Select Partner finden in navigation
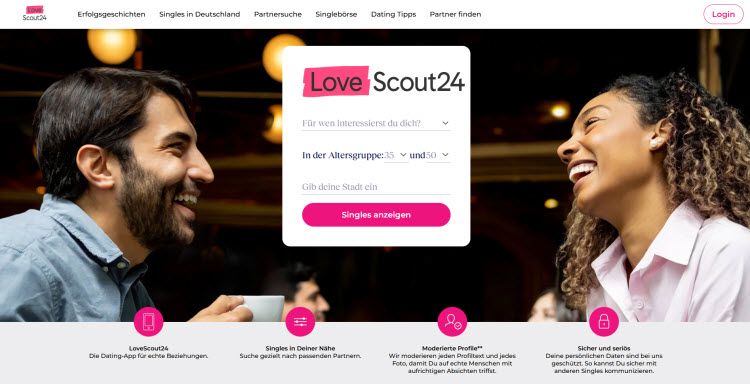Screen dimensions: 750x384 455,14
